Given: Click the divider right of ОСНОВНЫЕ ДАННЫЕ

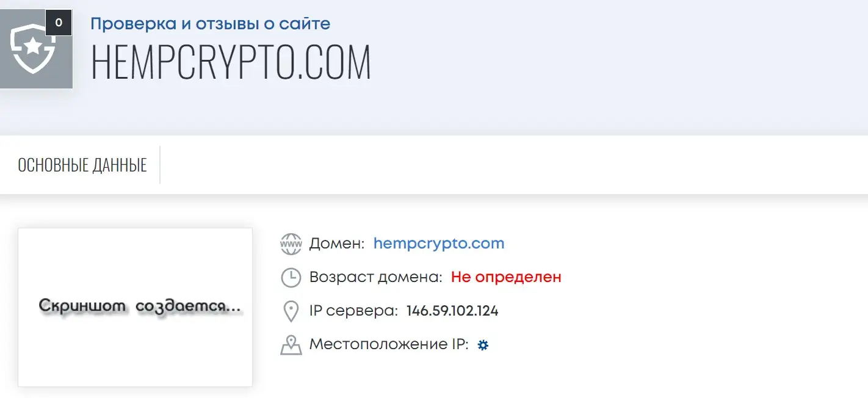Looking at the screenshot, I should click(160, 165).
